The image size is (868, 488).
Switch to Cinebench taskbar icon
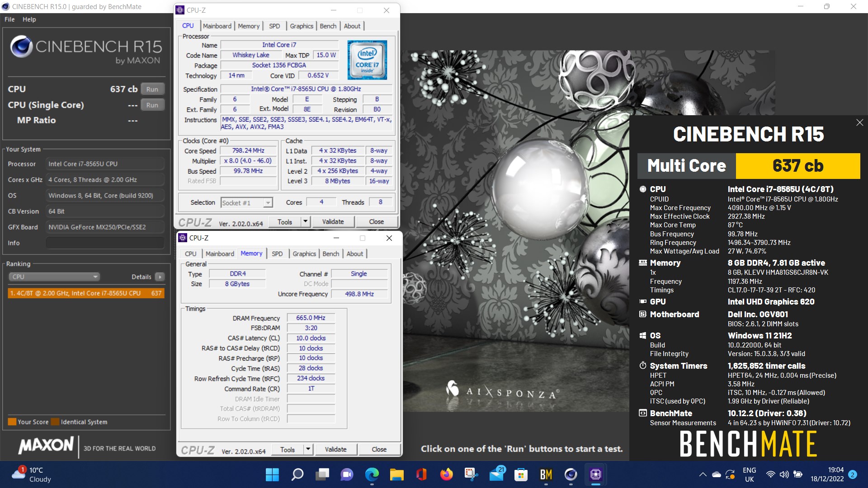(571, 474)
